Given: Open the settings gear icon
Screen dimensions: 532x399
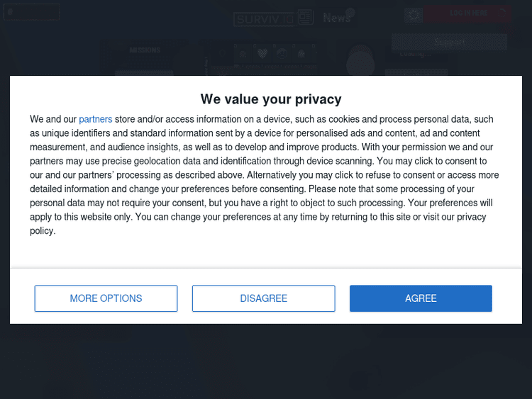Looking at the screenshot, I should pyautogui.click(x=414, y=14).
